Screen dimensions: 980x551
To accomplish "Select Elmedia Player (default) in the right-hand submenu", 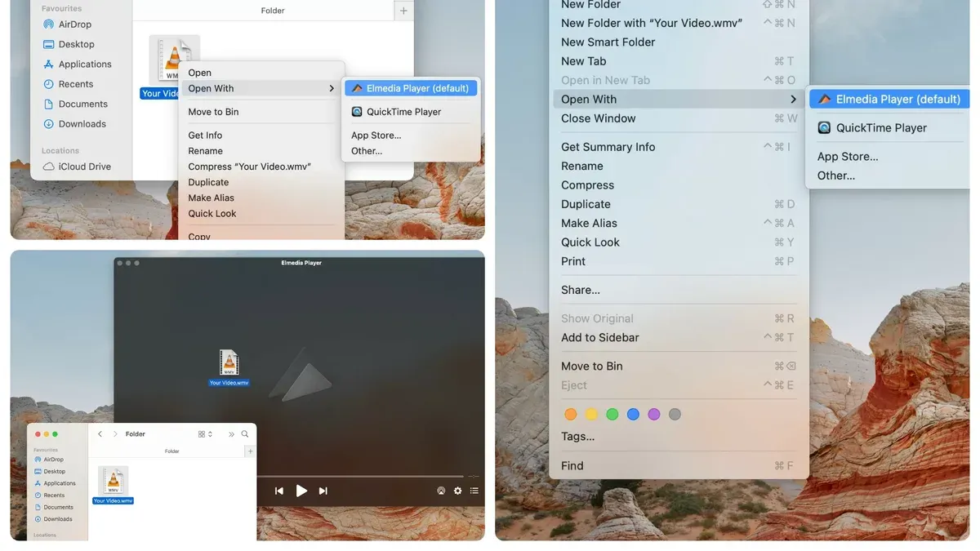I will tap(889, 100).
